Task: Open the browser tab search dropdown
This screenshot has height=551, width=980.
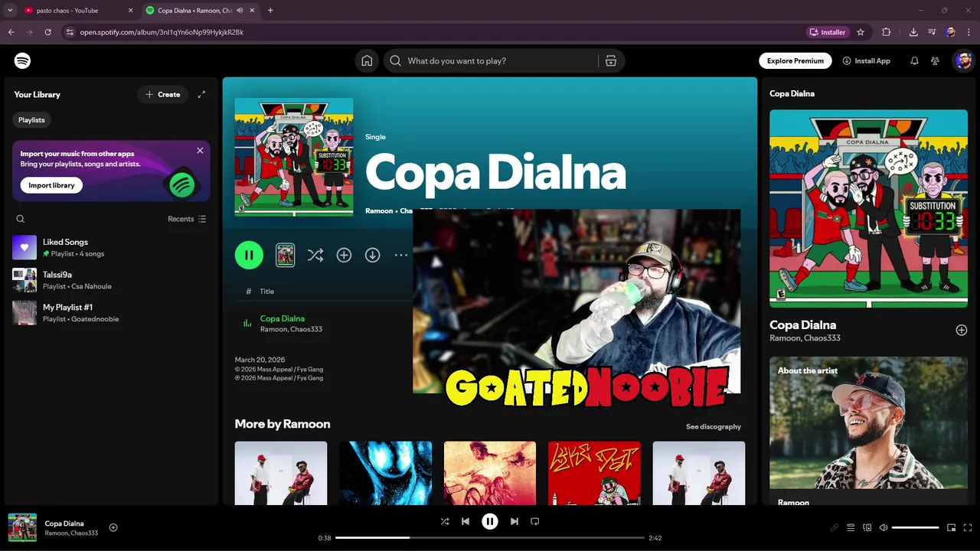Action: 9,10
